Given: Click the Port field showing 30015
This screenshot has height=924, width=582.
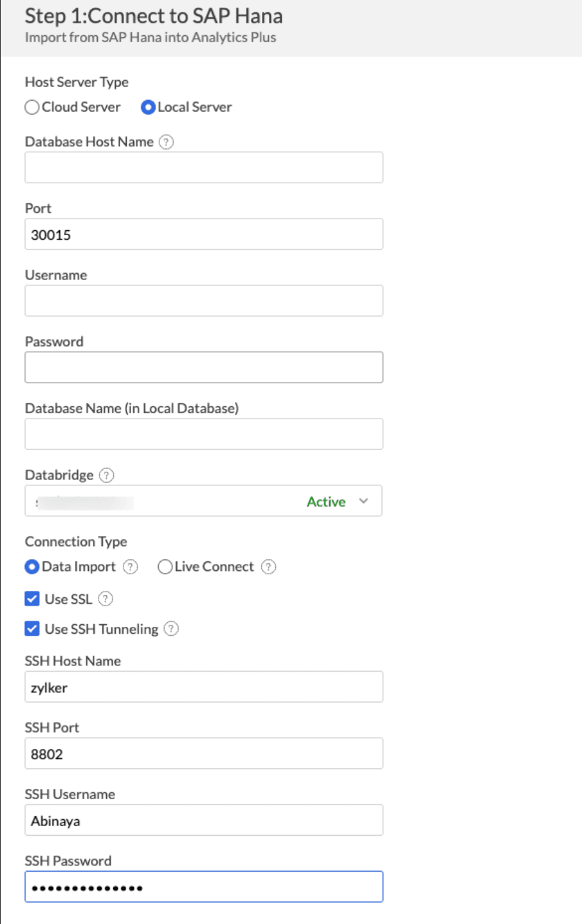Looking at the screenshot, I should click(203, 234).
